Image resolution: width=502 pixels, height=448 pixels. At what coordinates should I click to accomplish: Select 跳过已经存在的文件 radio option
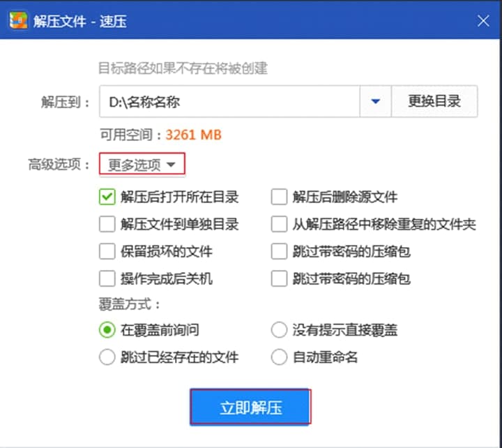tap(107, 357)
